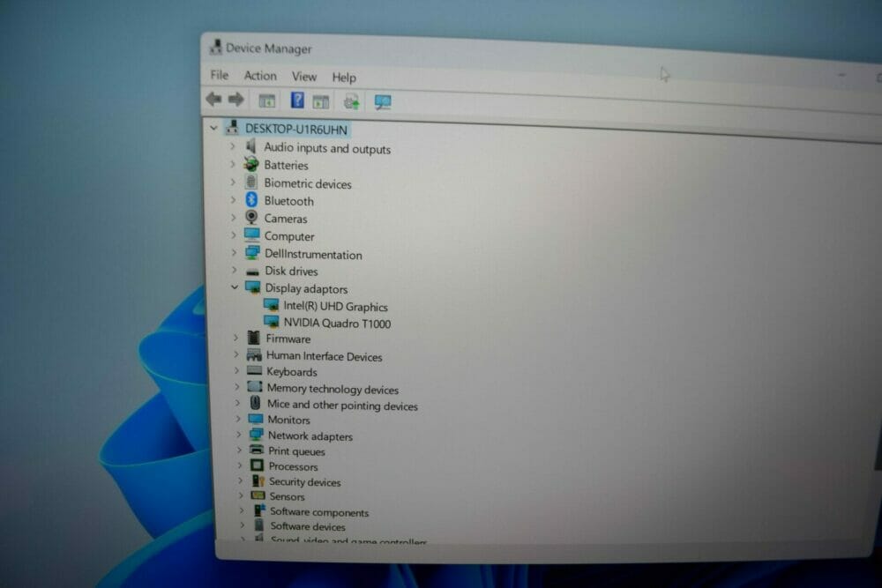Select the Sensors label
882x588 pixels.
click(x=287, y=497)
